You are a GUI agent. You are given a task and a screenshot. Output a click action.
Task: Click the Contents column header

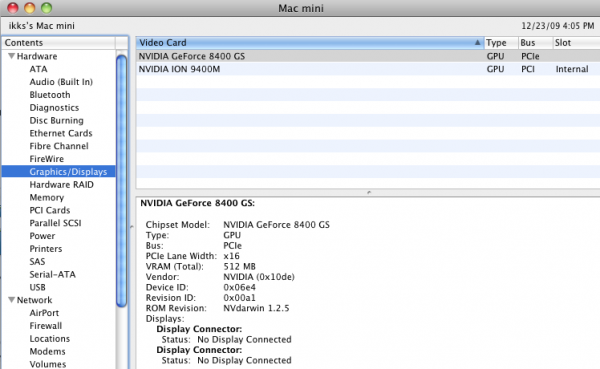coord(58,42)
